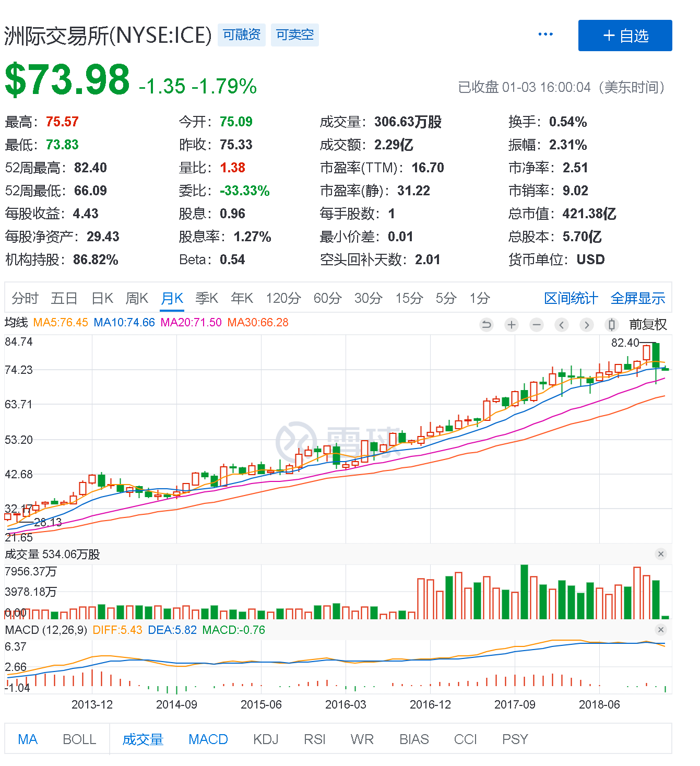
Task: Switch to 15分 chart tab
Action: point(409,298)
